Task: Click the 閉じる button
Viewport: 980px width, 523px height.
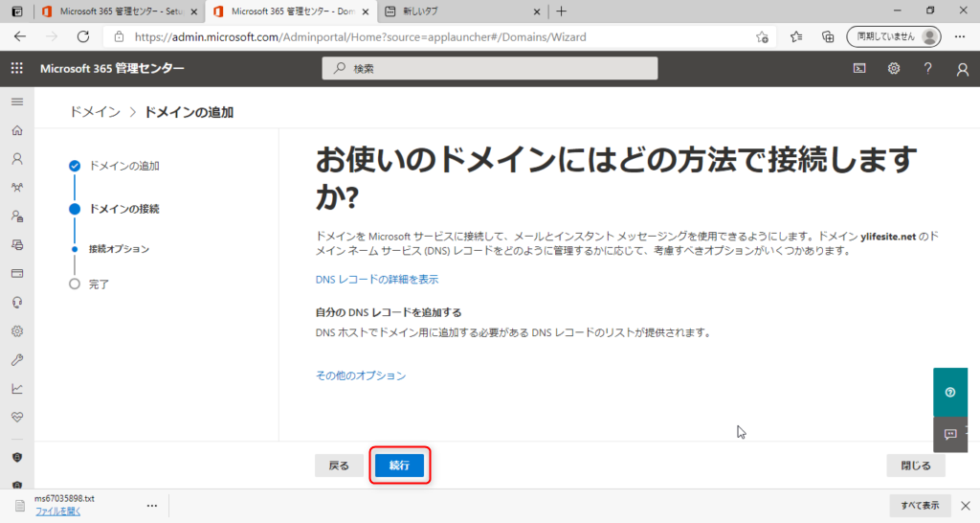Action: 916,466
